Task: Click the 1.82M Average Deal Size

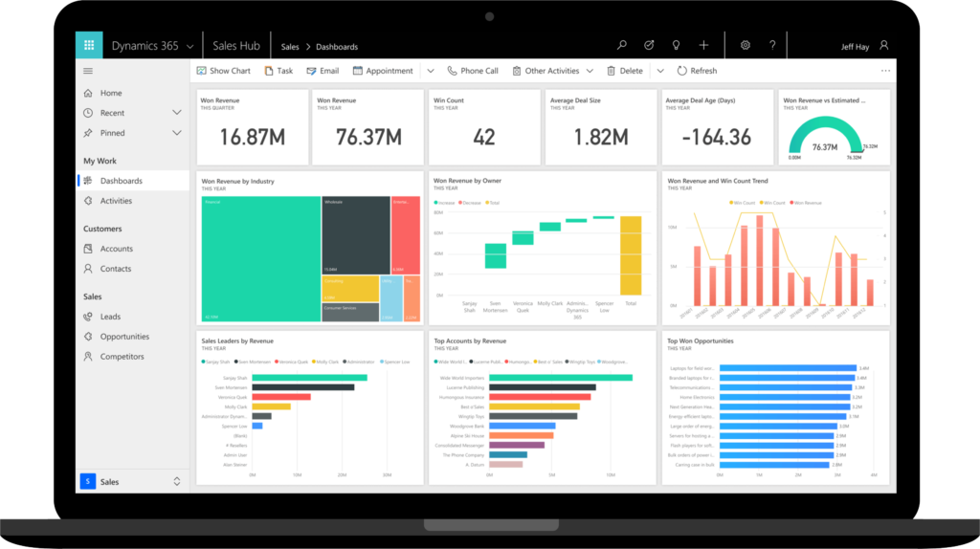Action: click(x=601, y=137)
